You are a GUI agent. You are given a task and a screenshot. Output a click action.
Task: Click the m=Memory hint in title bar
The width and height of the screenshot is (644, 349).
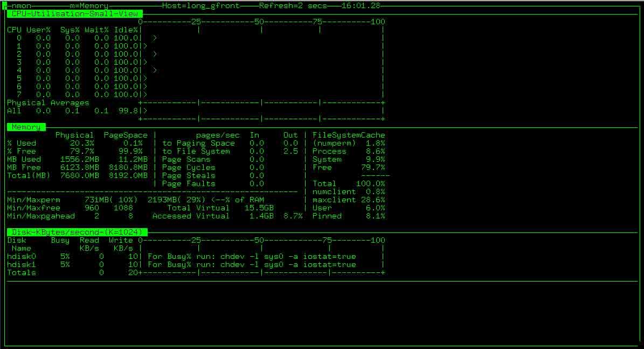(x=89, y=5)
